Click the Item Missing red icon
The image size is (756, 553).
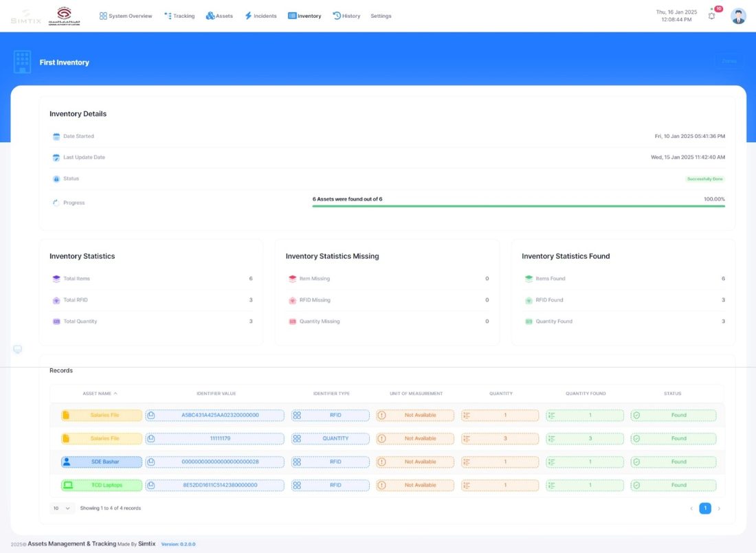coord(292,279)
